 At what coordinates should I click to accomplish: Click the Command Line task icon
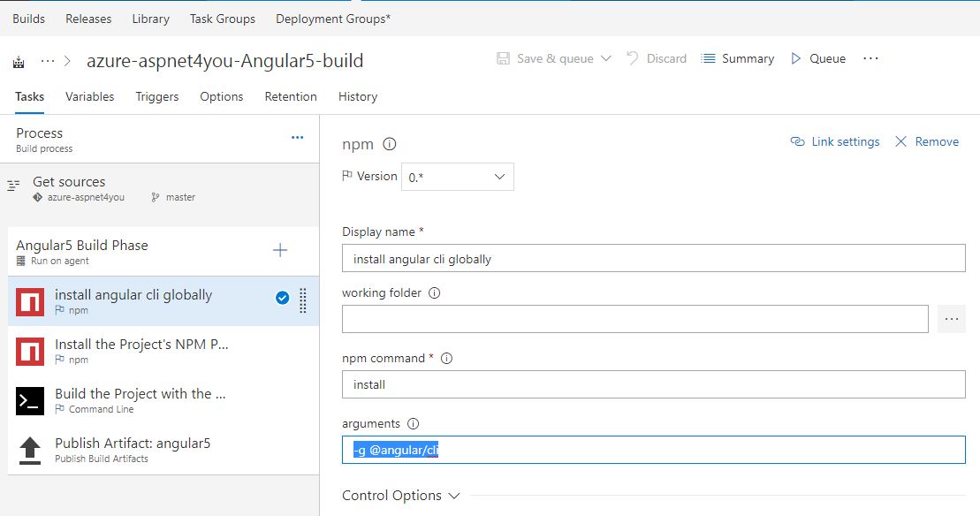(30, 401)
